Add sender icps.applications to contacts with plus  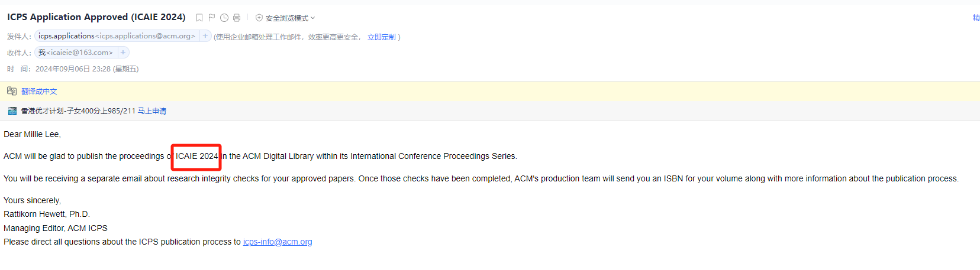[205, 36]
